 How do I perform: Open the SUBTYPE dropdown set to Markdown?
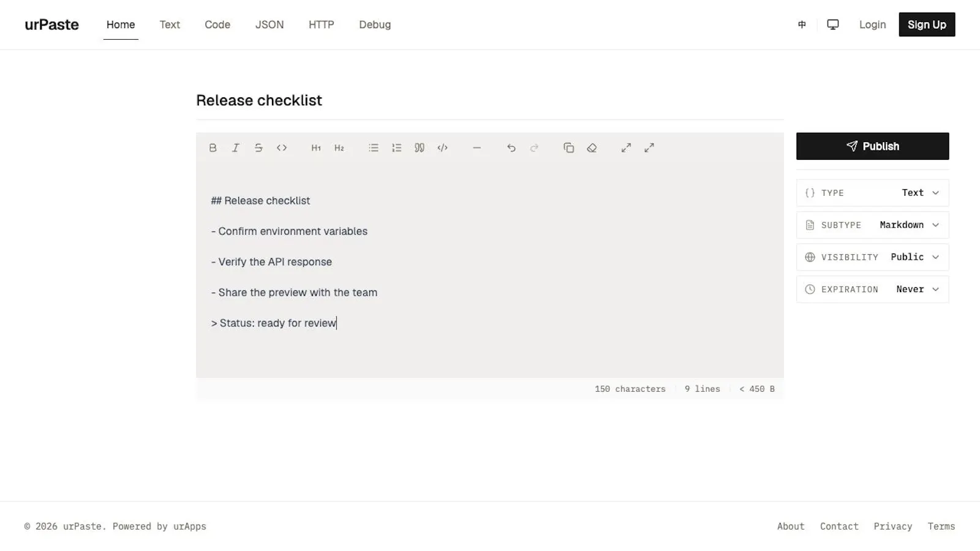click(873, 225)
